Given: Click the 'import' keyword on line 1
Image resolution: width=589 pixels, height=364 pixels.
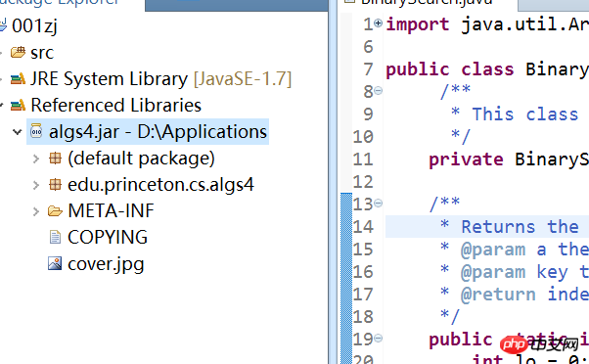Looking at the screenshot, I should click(x=418, y=24).
